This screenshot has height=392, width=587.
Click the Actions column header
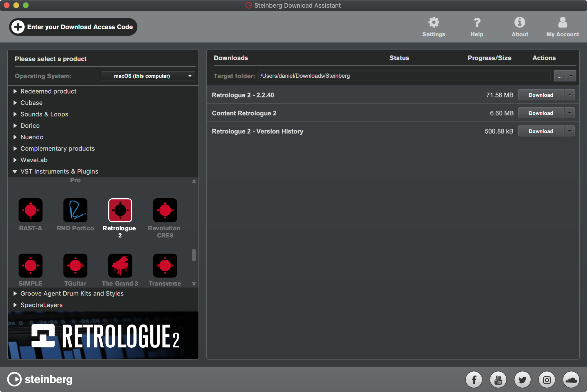pyautogui.click(x=544, y=58)
